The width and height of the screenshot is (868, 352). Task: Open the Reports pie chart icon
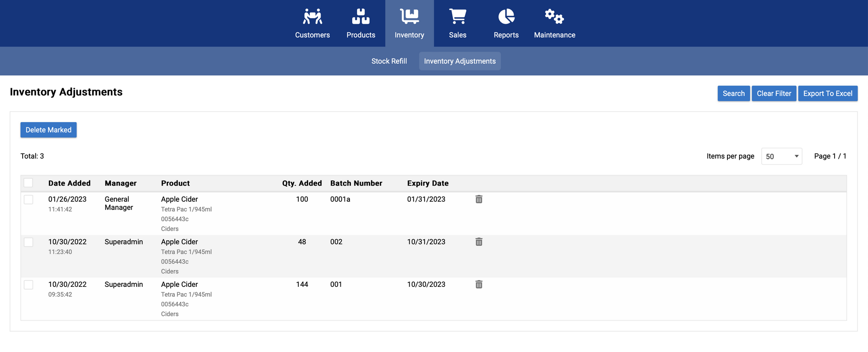(506, 17)
